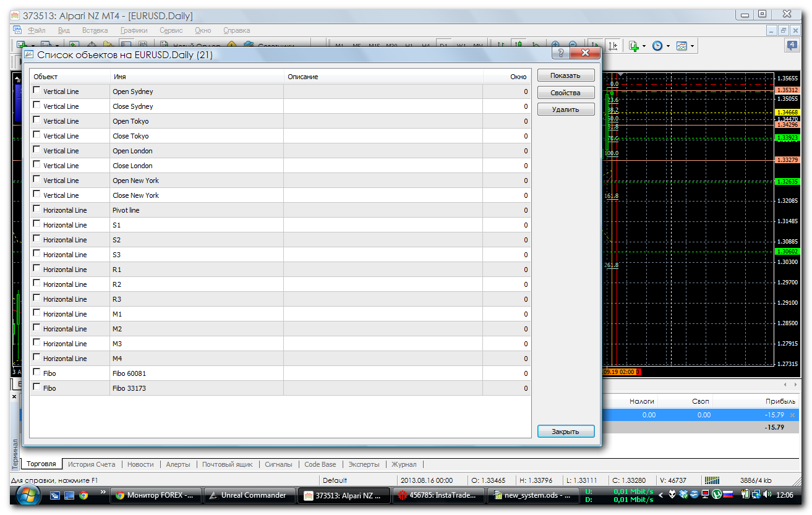The image size is (812, 515).
Task: Click the volume speaker icon in the tray
Action: pyautogui.click(x=767, y=495)
